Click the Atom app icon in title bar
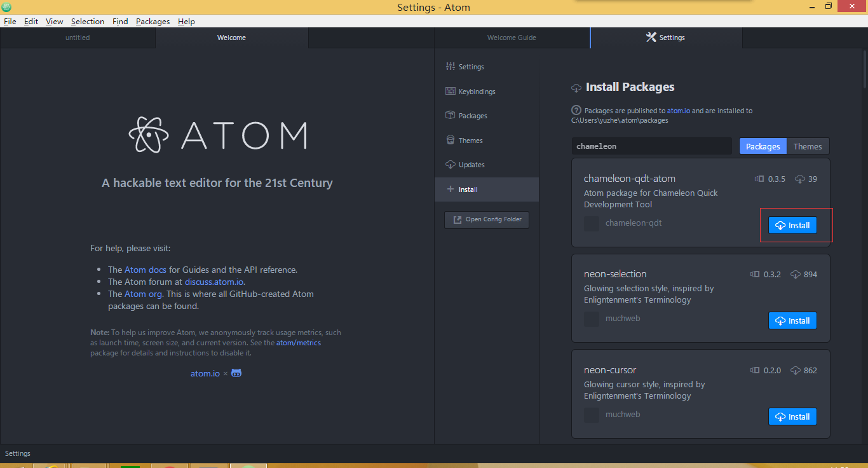Screen dimensions: 868x468 pos(6,7)
